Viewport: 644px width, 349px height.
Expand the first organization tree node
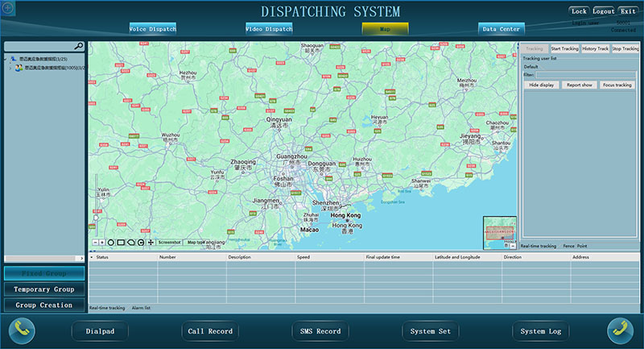(x=5, y=59)
